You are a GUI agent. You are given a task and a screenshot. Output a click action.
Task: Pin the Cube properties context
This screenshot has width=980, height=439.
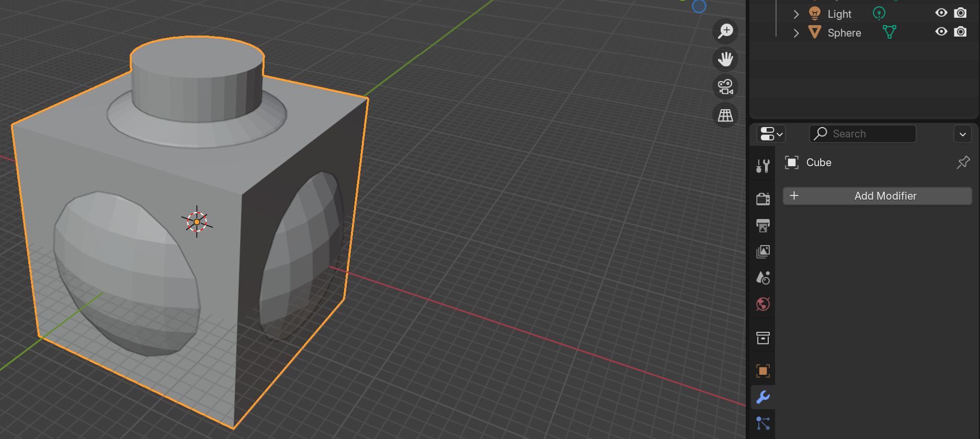[x=963, y=163]
